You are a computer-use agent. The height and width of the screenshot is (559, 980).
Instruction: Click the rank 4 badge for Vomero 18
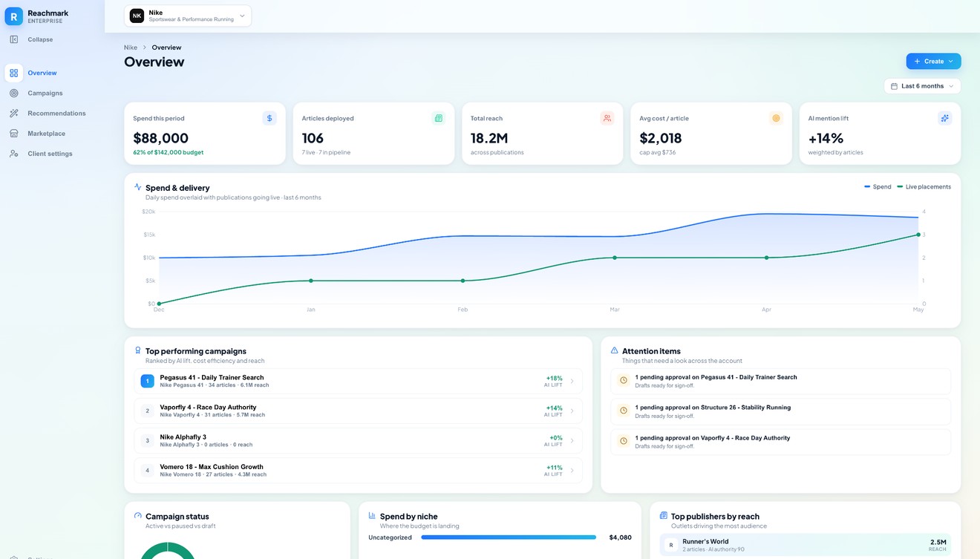147,471
